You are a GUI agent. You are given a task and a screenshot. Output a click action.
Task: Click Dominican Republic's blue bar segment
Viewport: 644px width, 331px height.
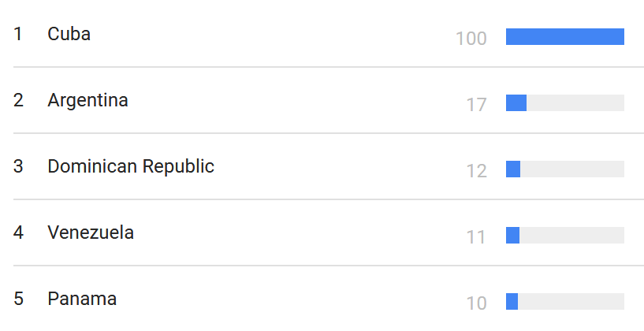[513, 169]
